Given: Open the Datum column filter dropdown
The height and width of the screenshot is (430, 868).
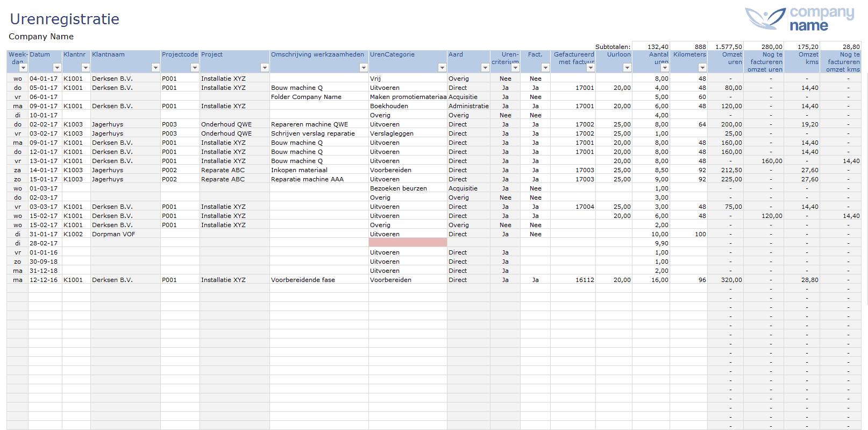Looking at the screenshot, I should pos(57,68).
